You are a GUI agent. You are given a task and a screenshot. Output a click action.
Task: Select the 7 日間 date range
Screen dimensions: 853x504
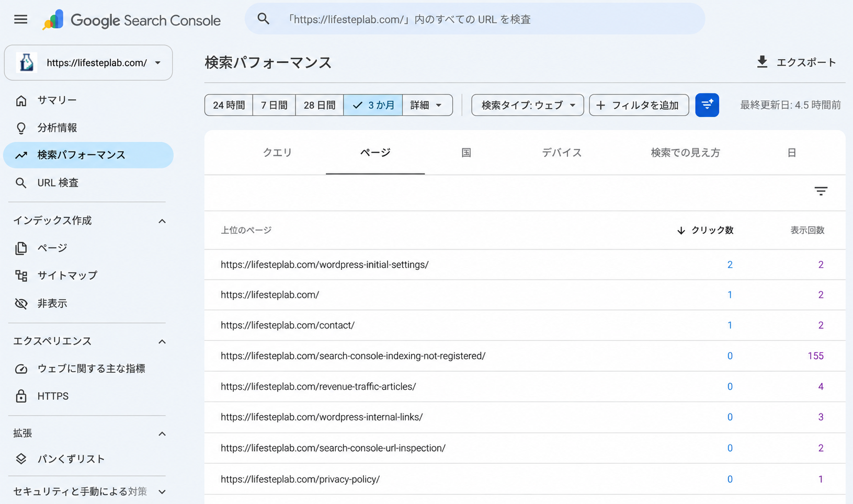[x=274, y=105]
